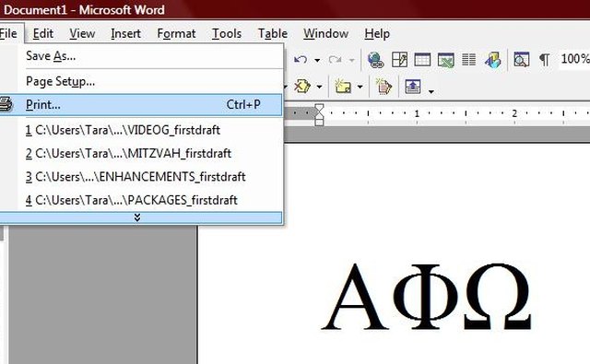
Task: Open the Insert menu
Action: coord(125,33)
